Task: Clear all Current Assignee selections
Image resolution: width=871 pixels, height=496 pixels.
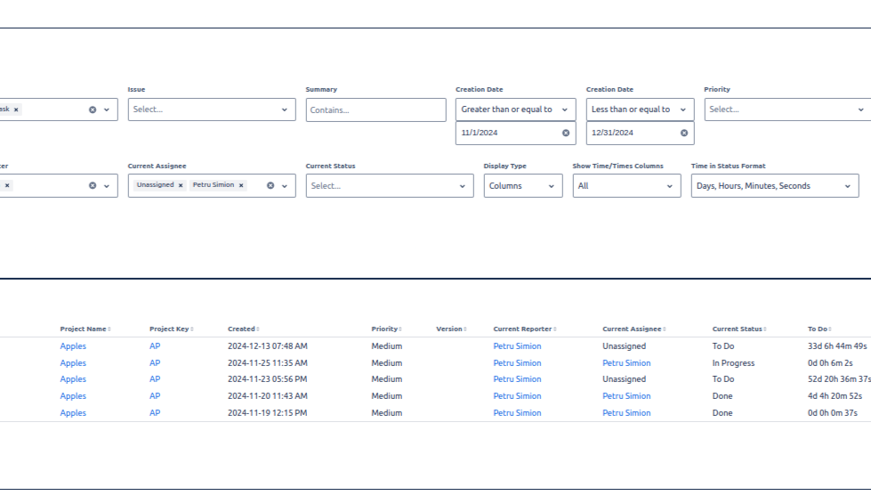Action: coord(270,186)
